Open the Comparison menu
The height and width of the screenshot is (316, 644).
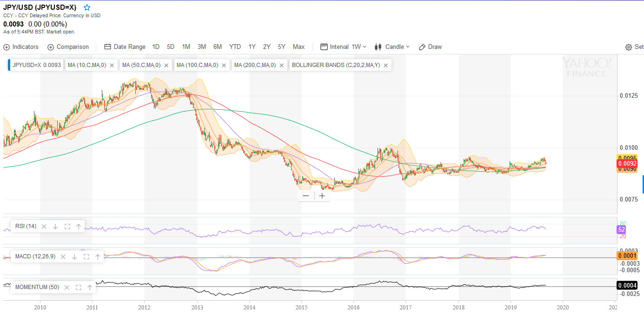click(68, 47)
